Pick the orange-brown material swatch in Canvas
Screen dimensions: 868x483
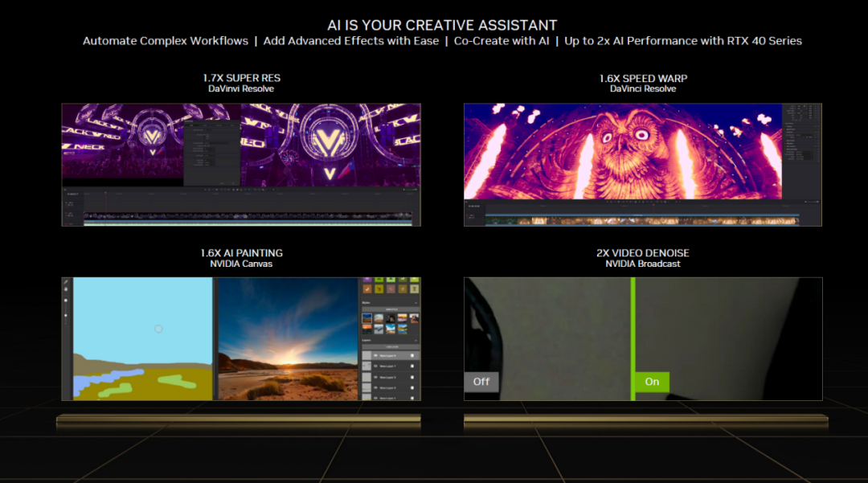click(367, 289)
